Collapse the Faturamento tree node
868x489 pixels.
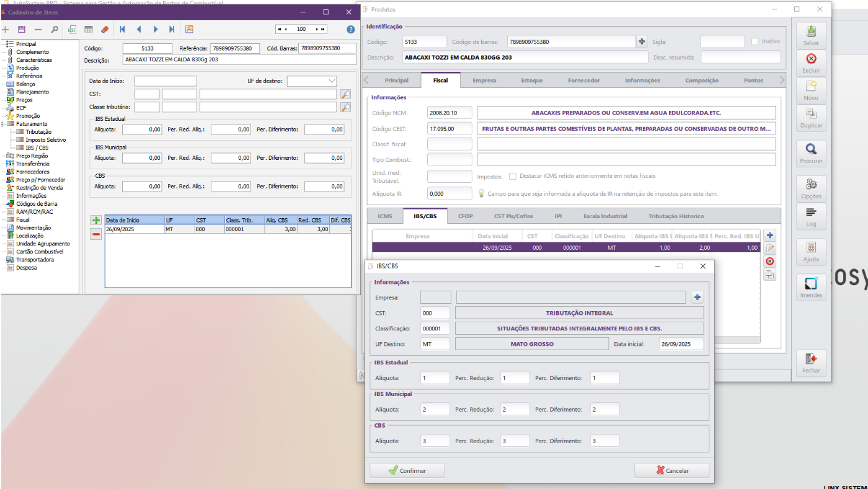[x=3, y=124]
